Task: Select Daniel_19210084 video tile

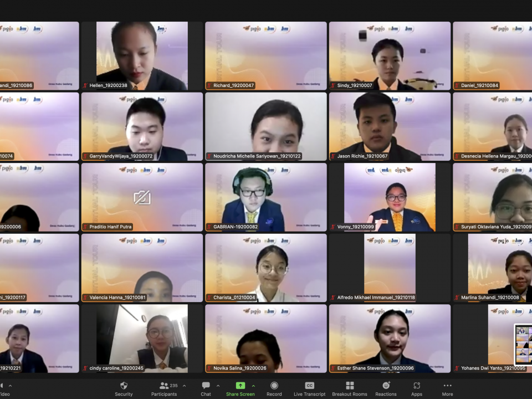Action: click(x=492, y=56)
